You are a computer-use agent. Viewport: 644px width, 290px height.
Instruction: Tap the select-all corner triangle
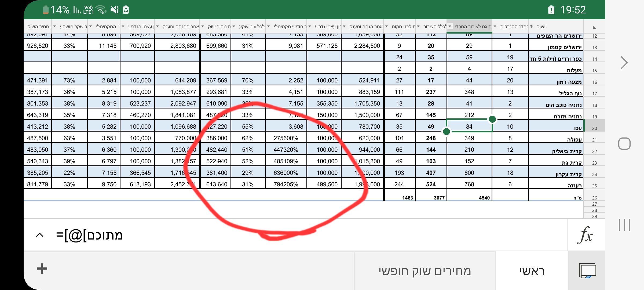pos(594,27)
